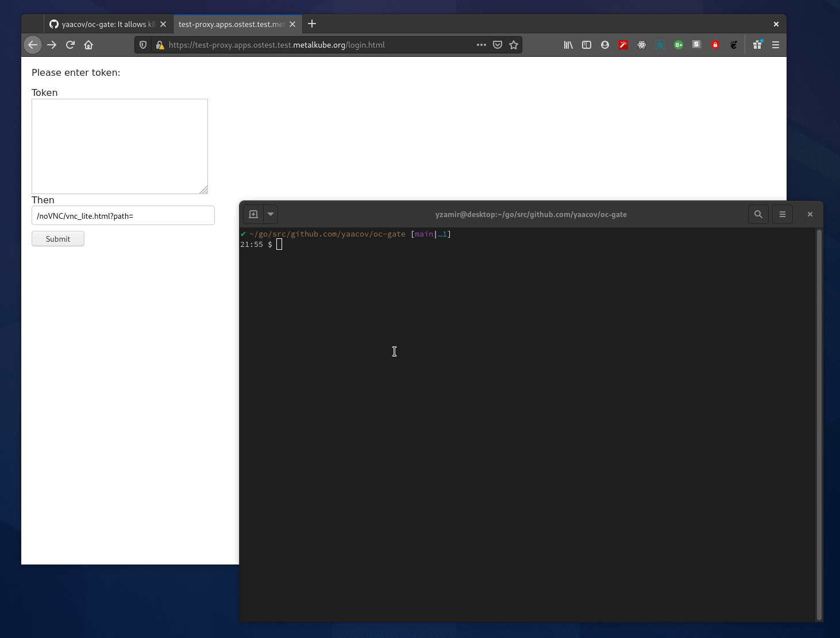Image resolution: width=840 pixels, height=638 pixels.
Task: Open terminal hamburger menu
Action: tap(783, 214)
